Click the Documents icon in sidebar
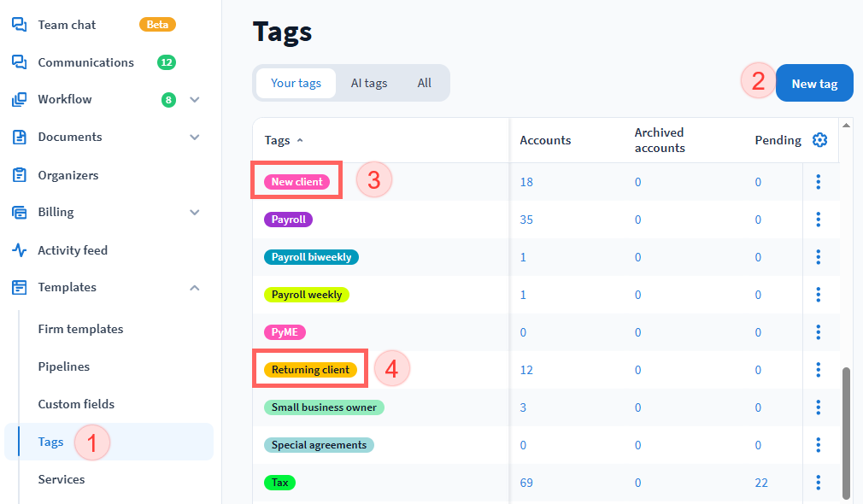Viewport: 863px width, 504px height. 19,137
